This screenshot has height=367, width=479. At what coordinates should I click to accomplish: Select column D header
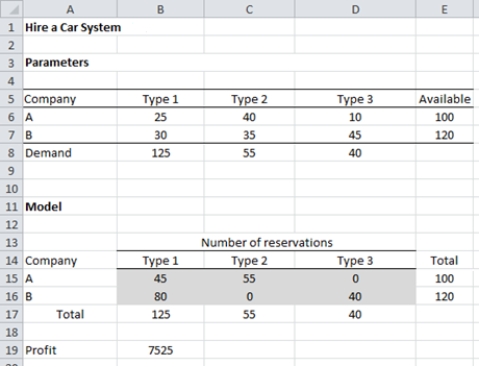click(355, 9)
